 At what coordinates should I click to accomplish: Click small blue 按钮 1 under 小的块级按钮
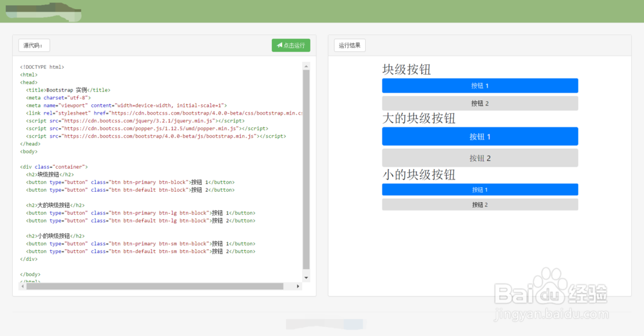[480, 189]
